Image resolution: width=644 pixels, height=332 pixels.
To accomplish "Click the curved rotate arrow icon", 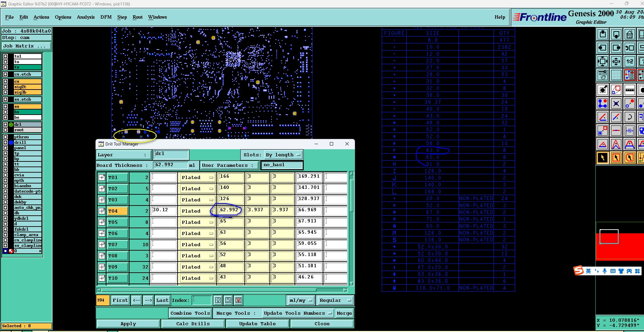I will (629, 117).
